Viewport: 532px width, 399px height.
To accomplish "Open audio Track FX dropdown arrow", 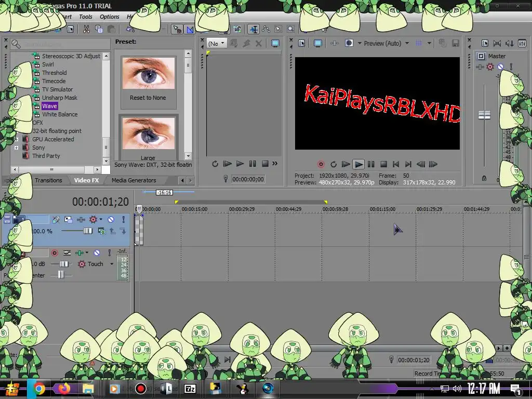I will [x=87, y=253].
